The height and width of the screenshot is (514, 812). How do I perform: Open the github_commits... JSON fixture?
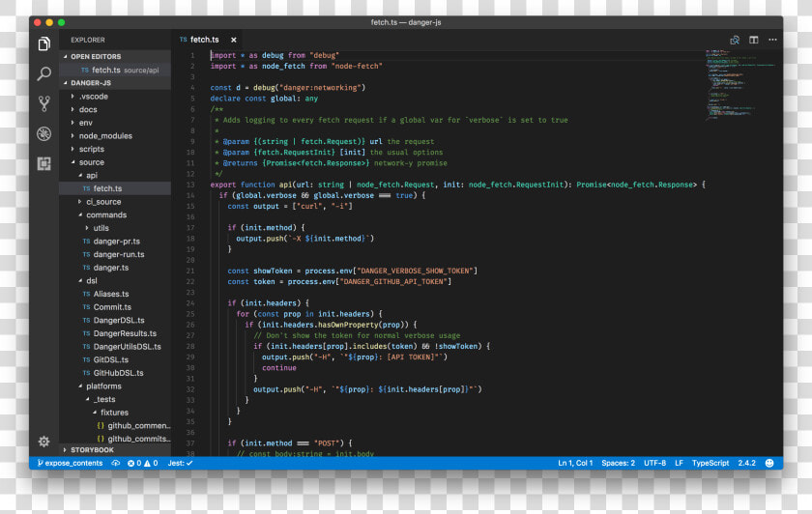pos(115,439)
